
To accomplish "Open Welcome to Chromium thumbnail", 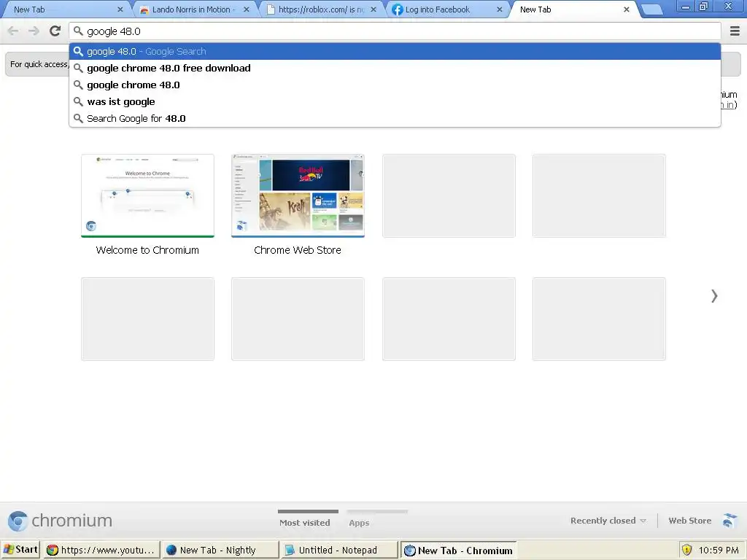I will point(147,195).
